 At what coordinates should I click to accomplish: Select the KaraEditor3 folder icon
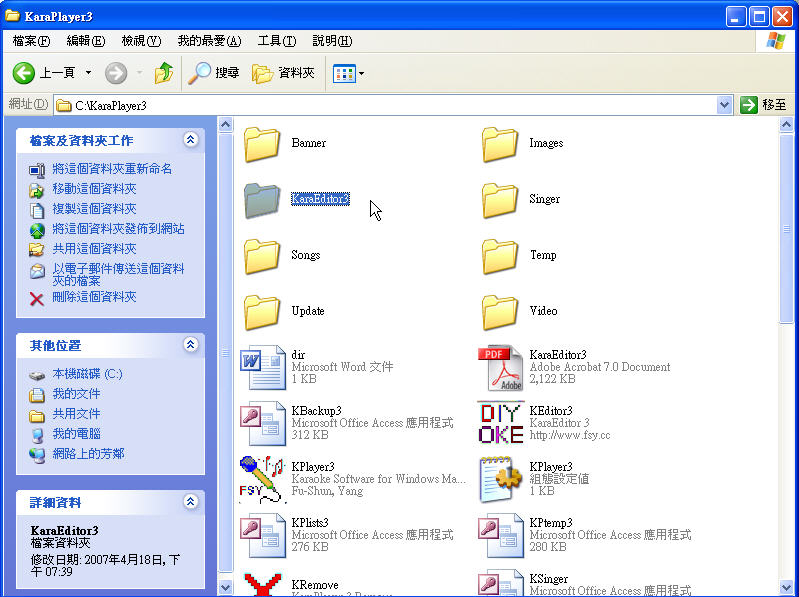262,201
